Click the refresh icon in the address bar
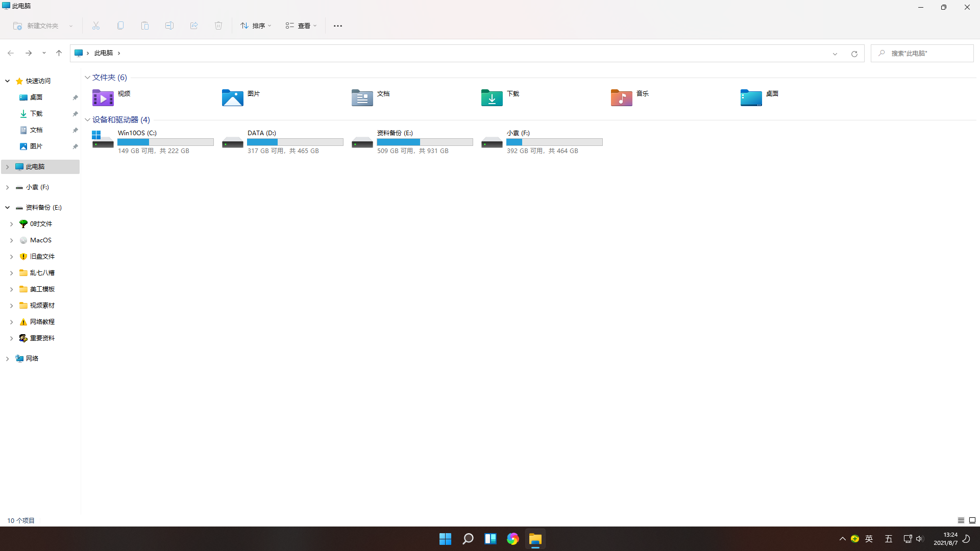 click(854, 53)
